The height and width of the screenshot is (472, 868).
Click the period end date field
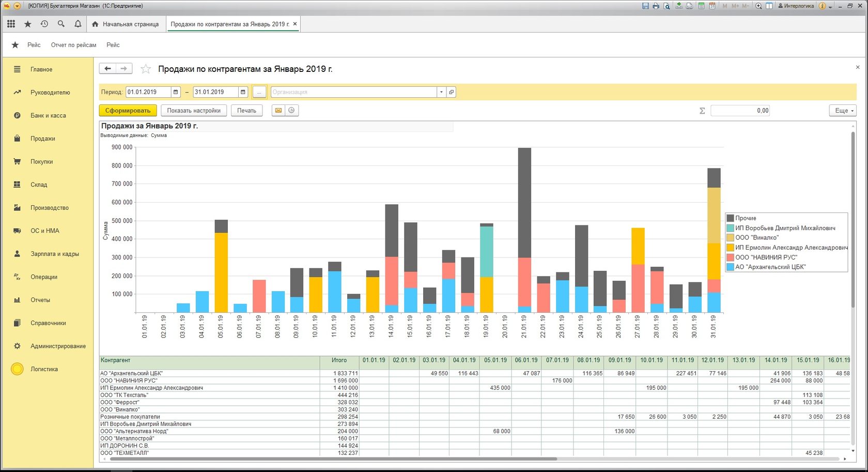pos(215,92)
